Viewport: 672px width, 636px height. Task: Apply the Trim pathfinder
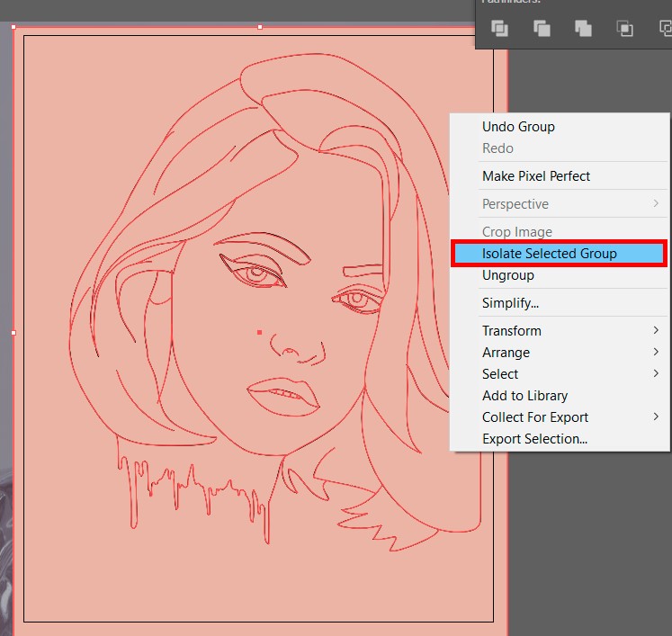coord(542,28)
